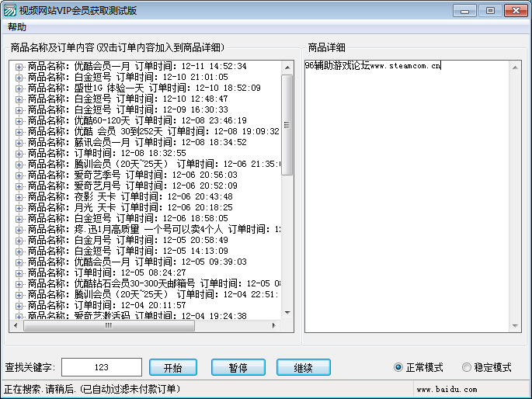The image size is (532, 399).
Task: Click the 商品详细 text area
Action: (x=407, y=194)
